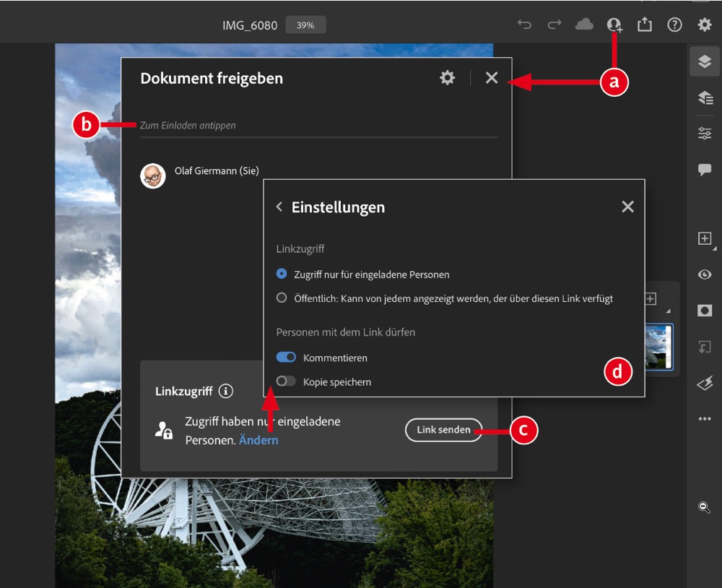Click the add layer plus icon
Screen dimensions: 722x588
coord(705,238)
